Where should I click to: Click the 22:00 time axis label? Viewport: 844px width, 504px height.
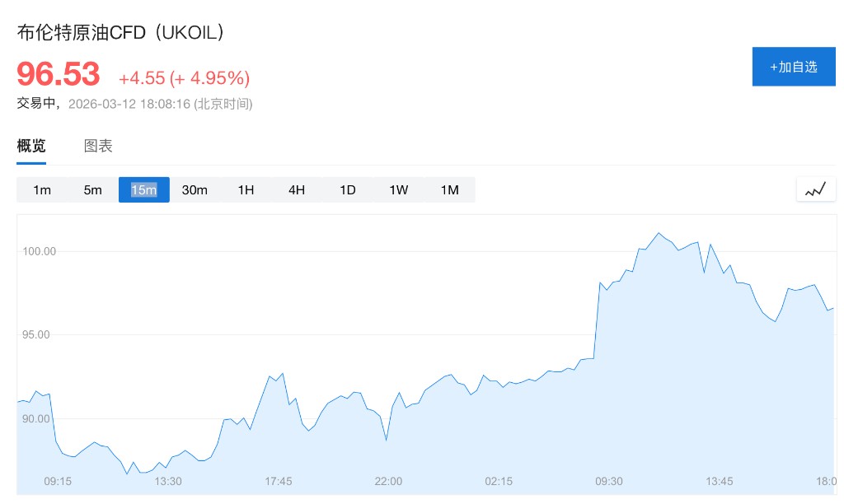click(388, 481)
